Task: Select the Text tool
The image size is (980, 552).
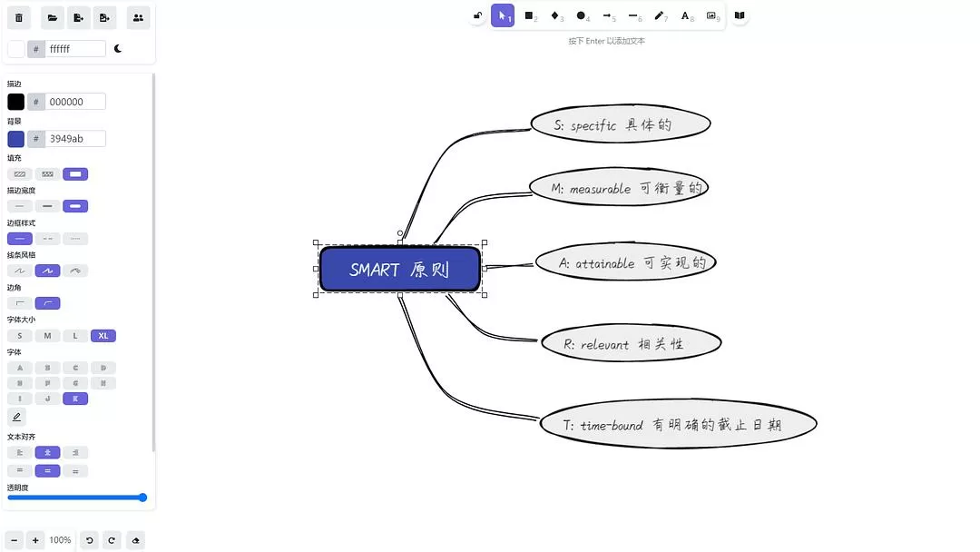Action: tap(686, 16)
